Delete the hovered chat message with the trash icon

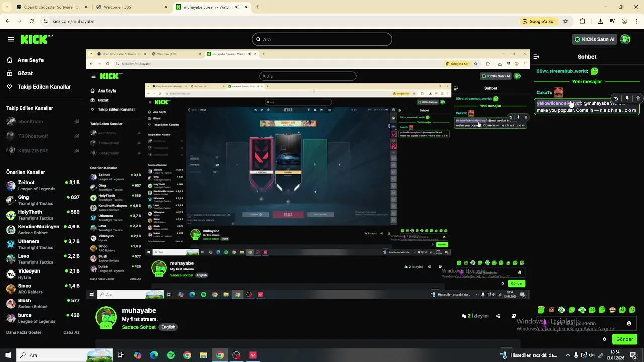coord(638,99)
